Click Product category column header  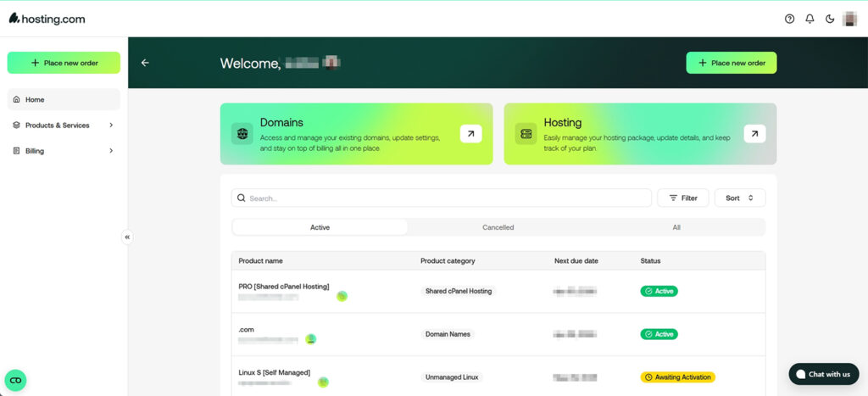448,261
